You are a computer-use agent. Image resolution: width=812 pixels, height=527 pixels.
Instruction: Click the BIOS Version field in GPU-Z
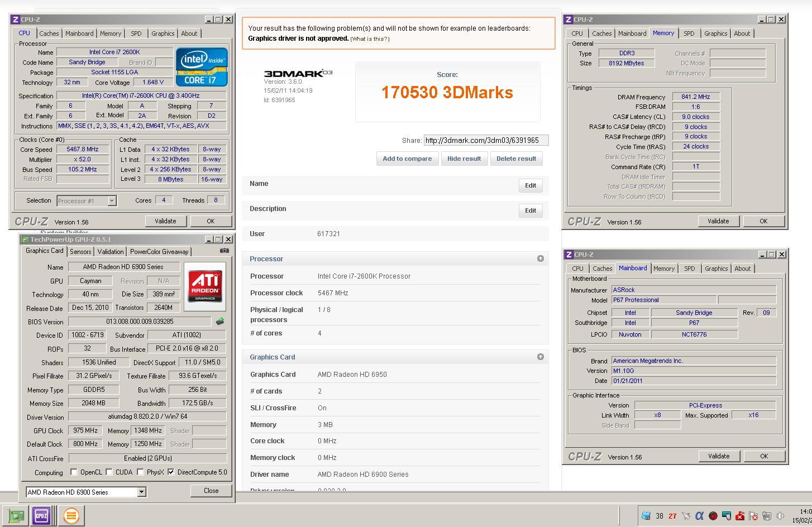pyautogui.click(x=140, y=322)
